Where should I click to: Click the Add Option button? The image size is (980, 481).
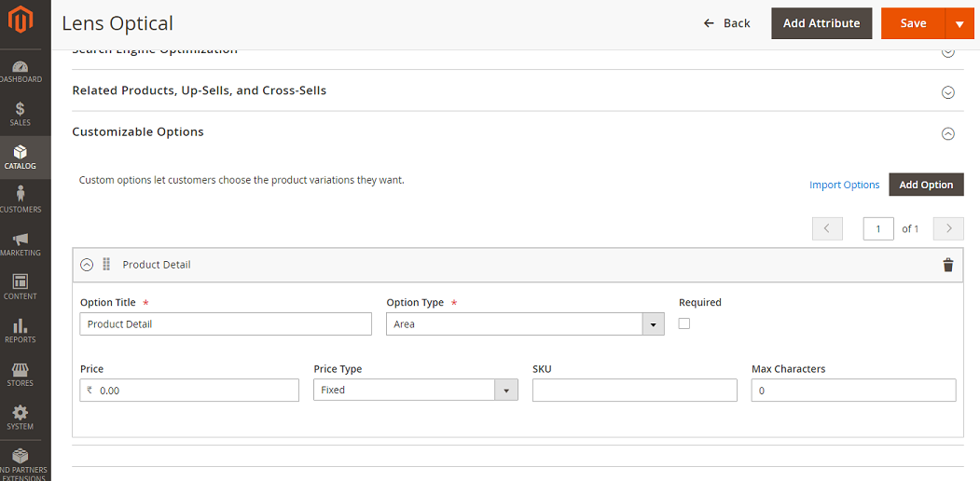(x=925, y=185)
